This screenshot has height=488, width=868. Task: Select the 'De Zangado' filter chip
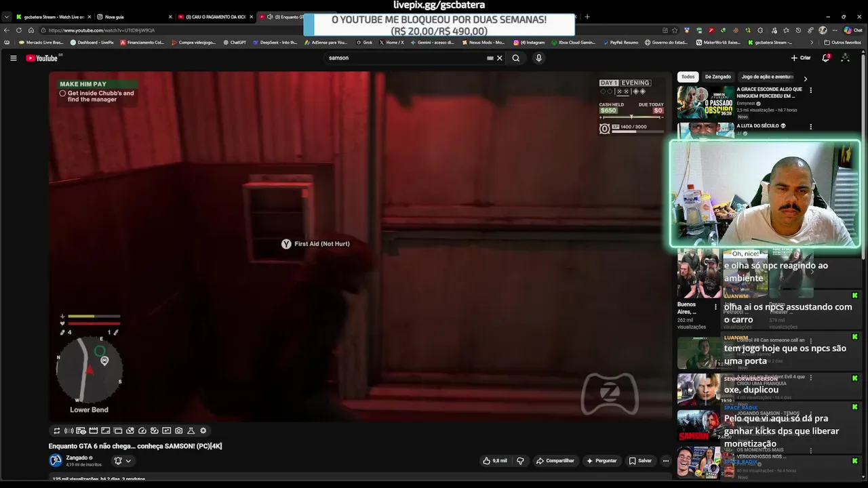pos(717,77)
